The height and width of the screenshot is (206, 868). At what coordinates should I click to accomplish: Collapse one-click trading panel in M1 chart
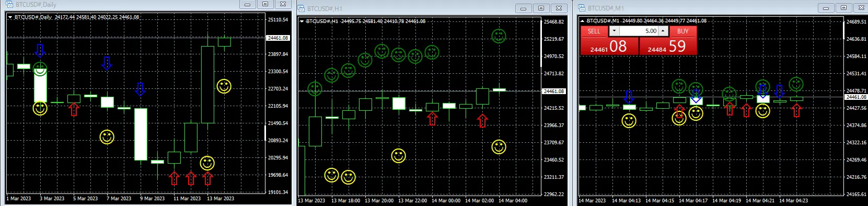(x=582, y=21)
